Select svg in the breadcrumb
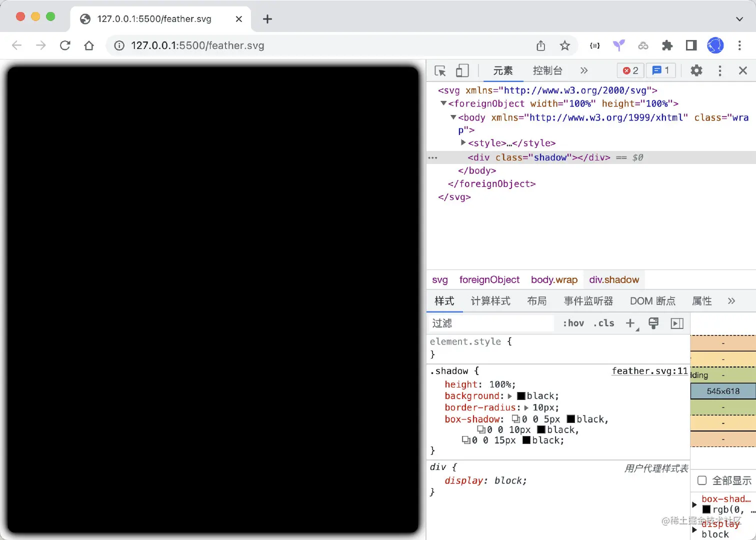Viewport: 756px width, 540px height. point(440,280)
